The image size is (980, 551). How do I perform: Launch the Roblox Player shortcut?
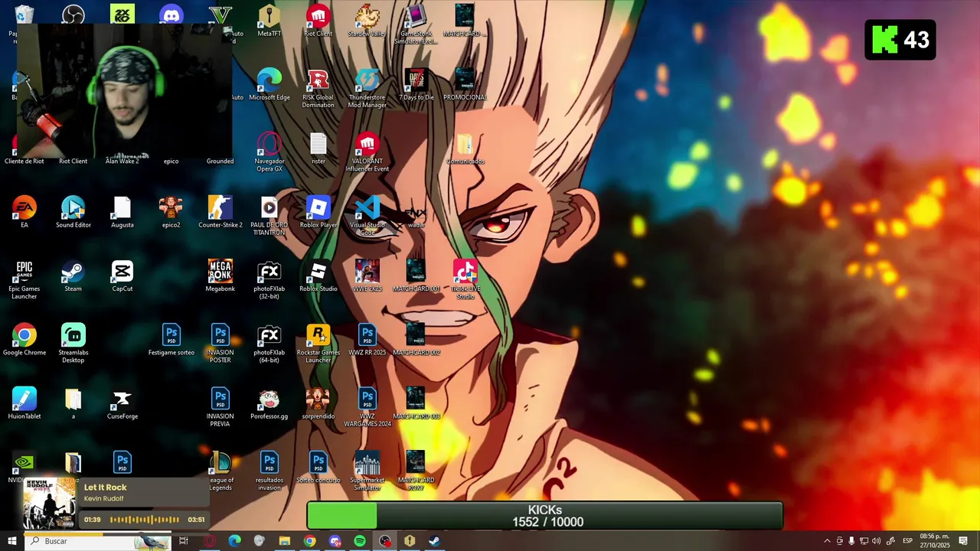(318, 212)
